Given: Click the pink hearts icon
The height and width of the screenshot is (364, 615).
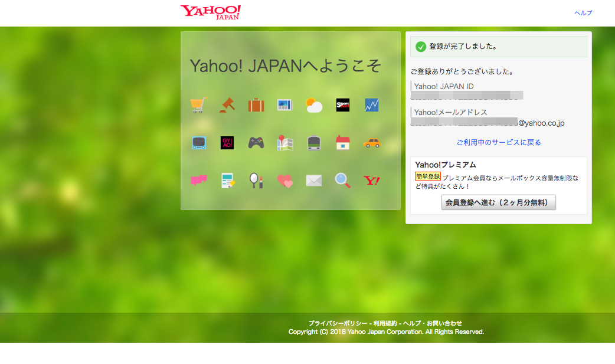Looking at the screenshot, I should coord(284,181).
